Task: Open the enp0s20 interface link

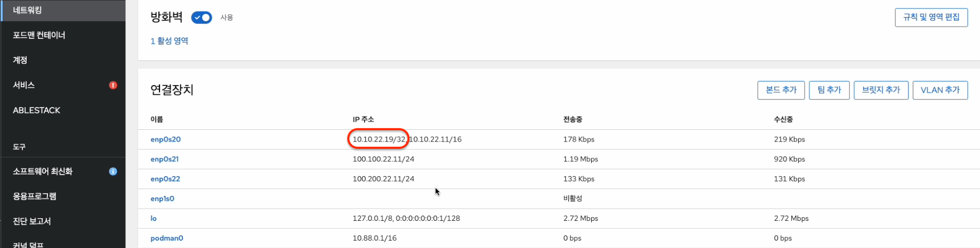Action: coord(165,139)
